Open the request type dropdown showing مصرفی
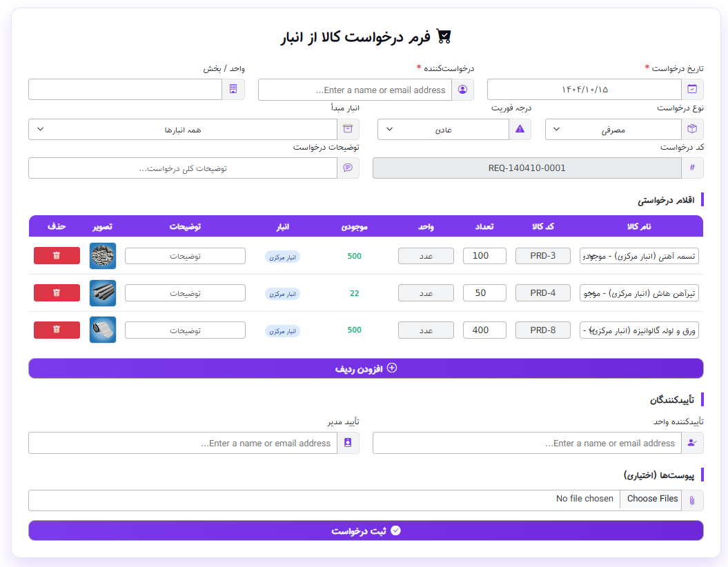728x567 pixels. click(x=613, y=129)
